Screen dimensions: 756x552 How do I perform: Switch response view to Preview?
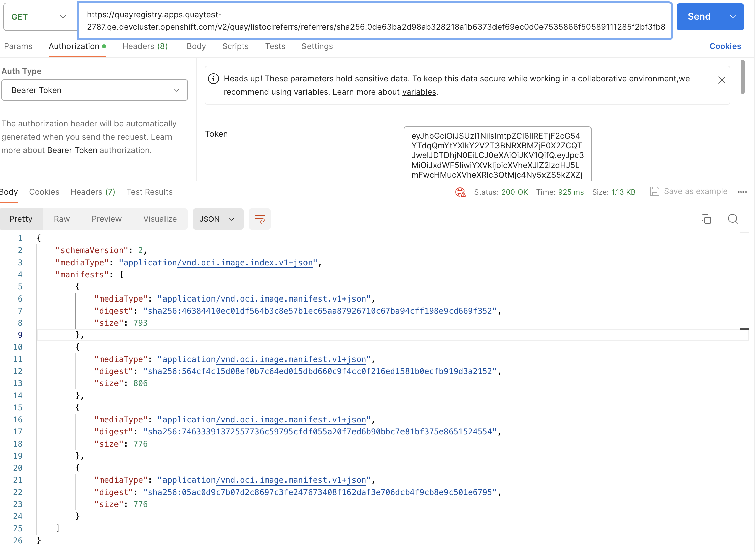tap(106, 219)
